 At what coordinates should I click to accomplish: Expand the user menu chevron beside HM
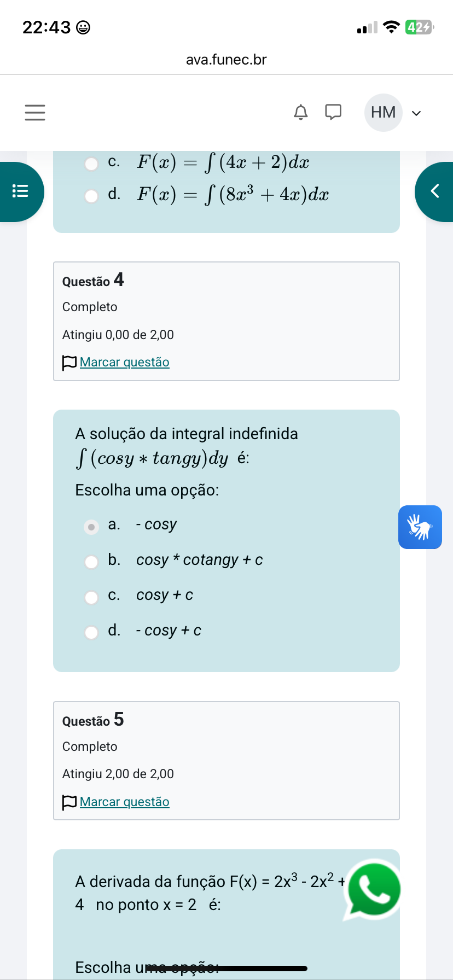coord(416,113)
